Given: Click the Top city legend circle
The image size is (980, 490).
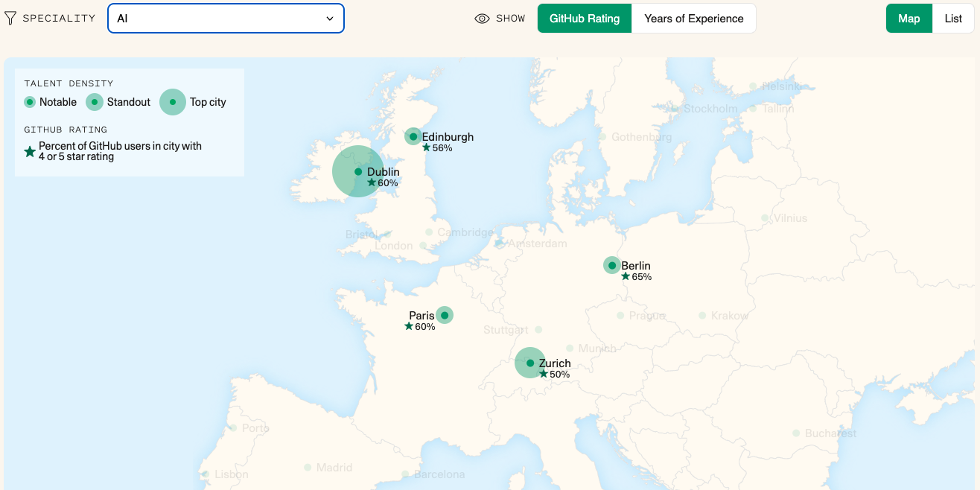Looking at the screenshot, I should click(x=173, y=102).
